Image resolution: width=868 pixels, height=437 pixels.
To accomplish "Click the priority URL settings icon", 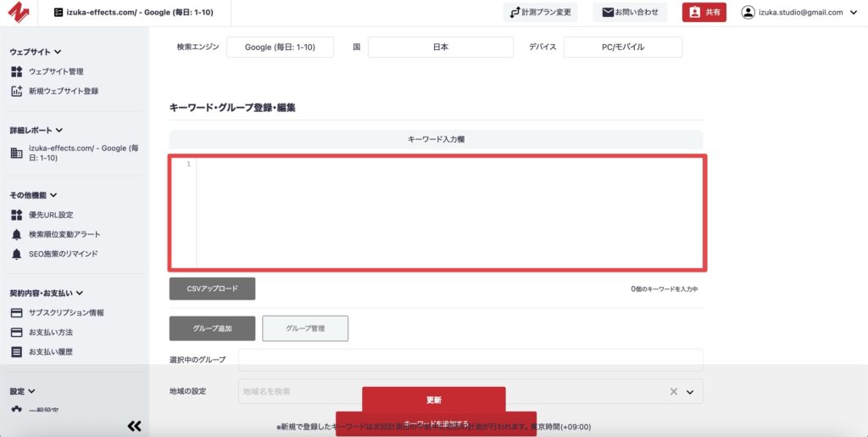I will (16, 215).
